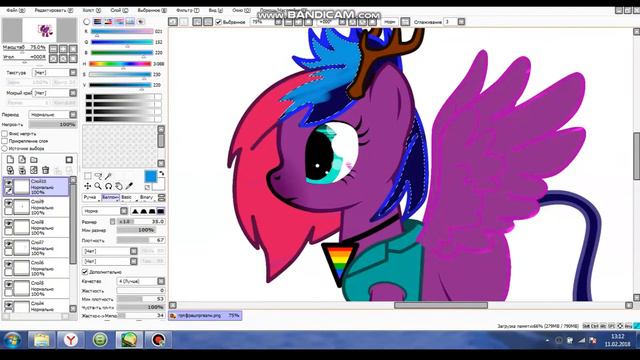Uncheck the Дополнительно checkbox
This screenshot has width=640, height=360.
tap(85, 271)
